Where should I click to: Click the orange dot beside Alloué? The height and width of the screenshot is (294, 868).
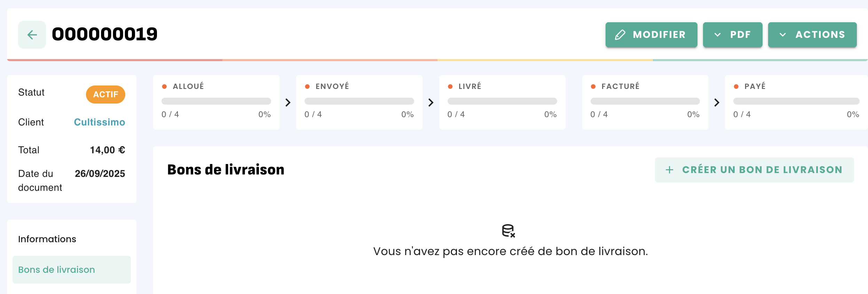coord(164,87)
